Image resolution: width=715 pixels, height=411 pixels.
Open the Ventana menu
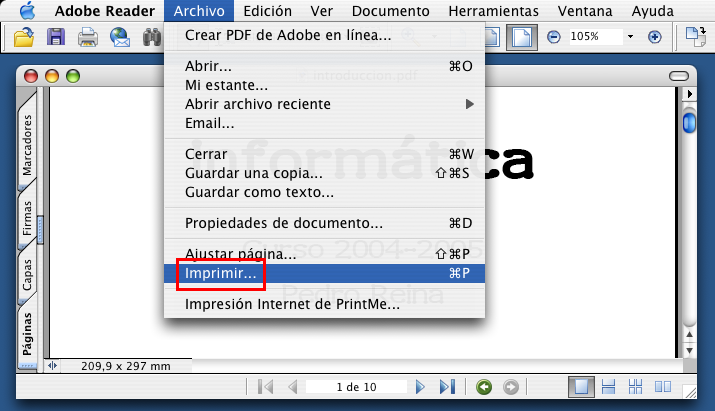click(x=585, y=10)
